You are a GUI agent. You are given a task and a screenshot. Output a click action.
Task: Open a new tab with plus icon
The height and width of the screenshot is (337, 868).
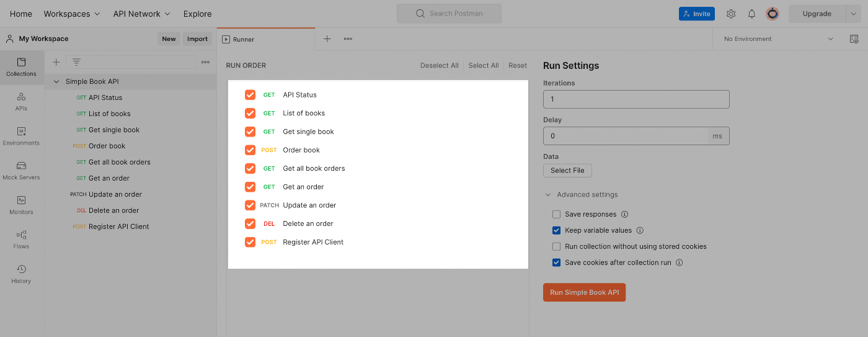(327, 38)
